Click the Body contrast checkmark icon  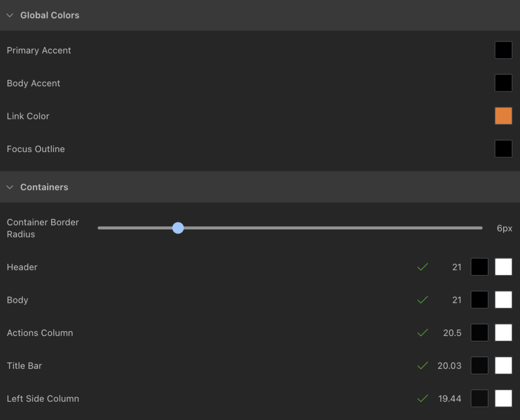tap(422, 300)
